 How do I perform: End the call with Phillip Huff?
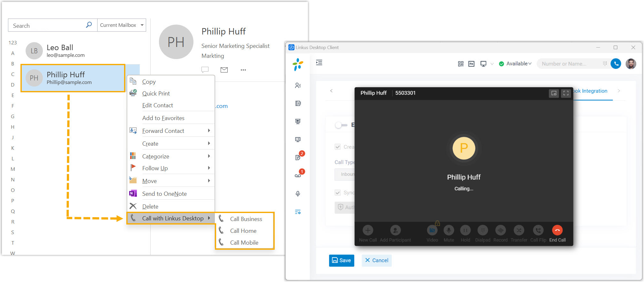tap(557, 234)
